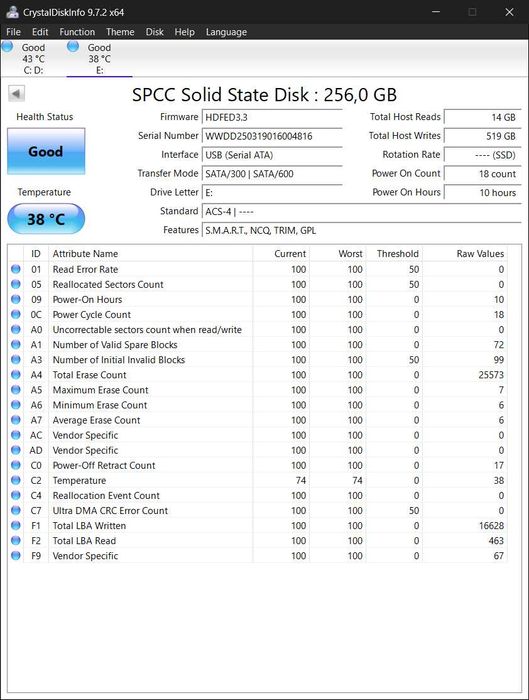This screenshot has width=529, height=700.
Task: Click the disk title SPCC Solid State Disk
Action: click(264, 95)
